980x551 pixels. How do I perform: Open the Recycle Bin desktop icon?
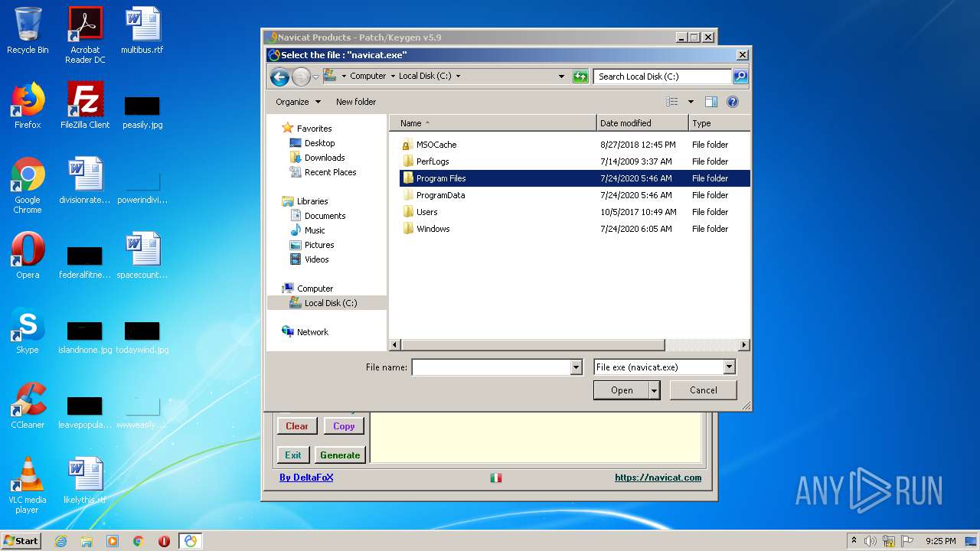(28, 31)
